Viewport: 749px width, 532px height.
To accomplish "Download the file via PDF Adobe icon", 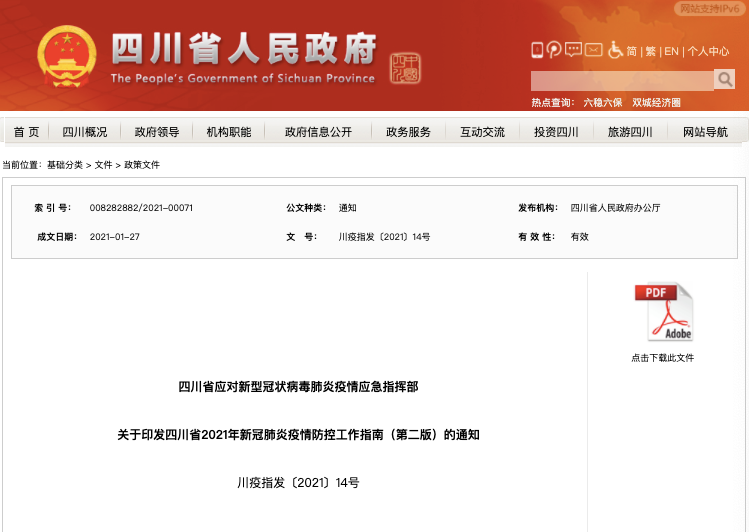I will coord(663,313).
